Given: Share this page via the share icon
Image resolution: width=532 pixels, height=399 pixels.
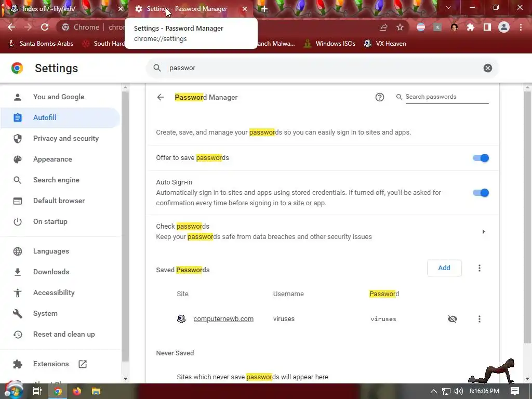Looking at the screenshot, I should point(383,27).
